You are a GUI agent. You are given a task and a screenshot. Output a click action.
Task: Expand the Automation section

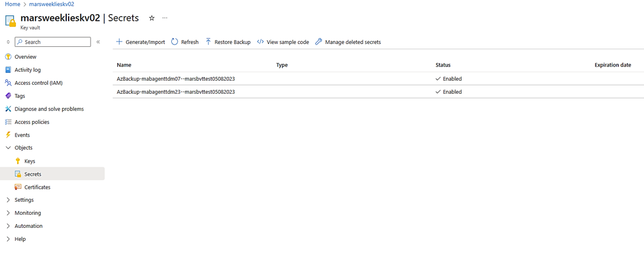click(8, 226)
